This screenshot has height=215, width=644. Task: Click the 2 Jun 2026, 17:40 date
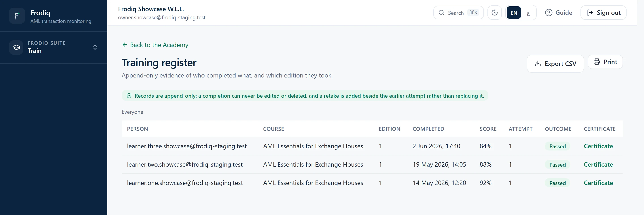(x=436, y=146)
